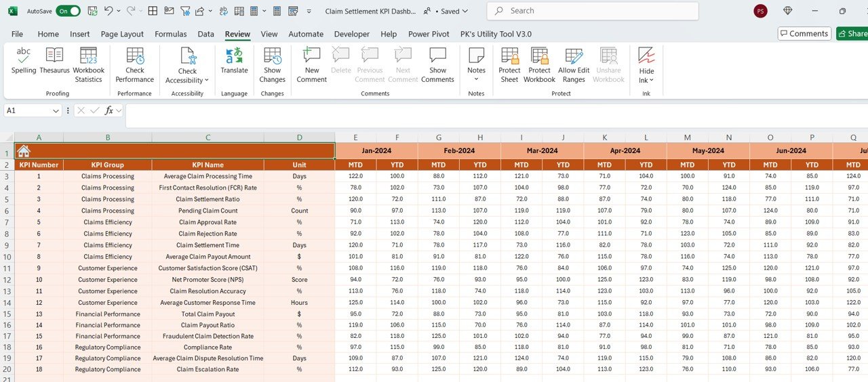Click Protect Workbook
The image size is (868, 382).
point(540,65)
